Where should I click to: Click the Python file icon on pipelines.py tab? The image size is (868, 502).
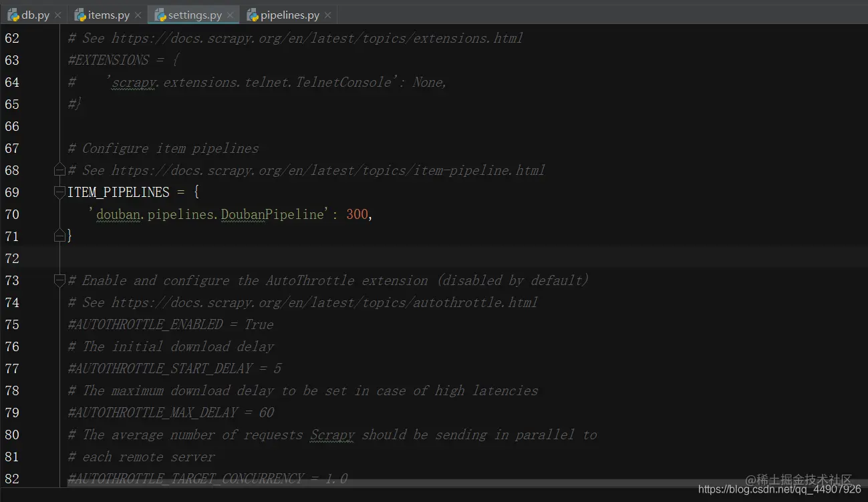[x=253, y=15]
